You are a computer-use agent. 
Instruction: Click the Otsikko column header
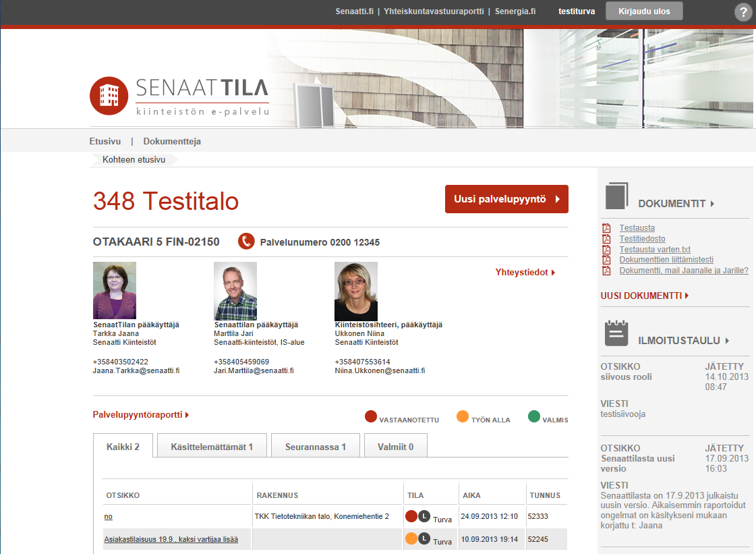[x=123, y=495]
